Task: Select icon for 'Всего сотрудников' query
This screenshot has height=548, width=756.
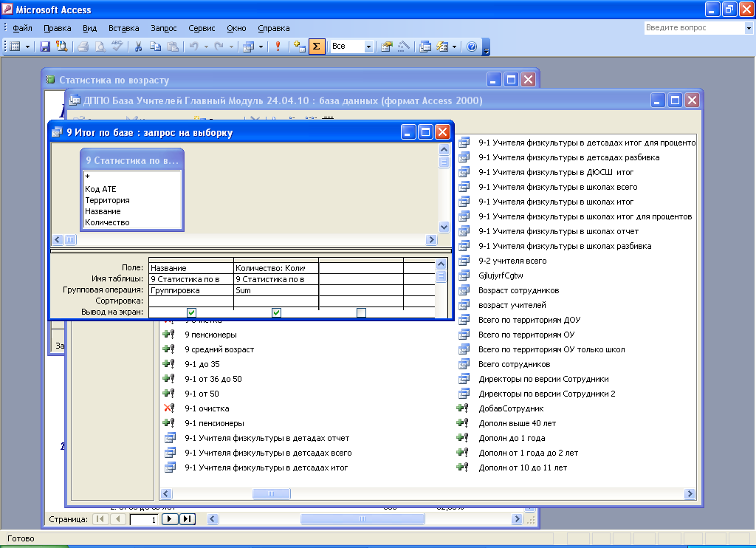Action: click(x=464, y=364)
